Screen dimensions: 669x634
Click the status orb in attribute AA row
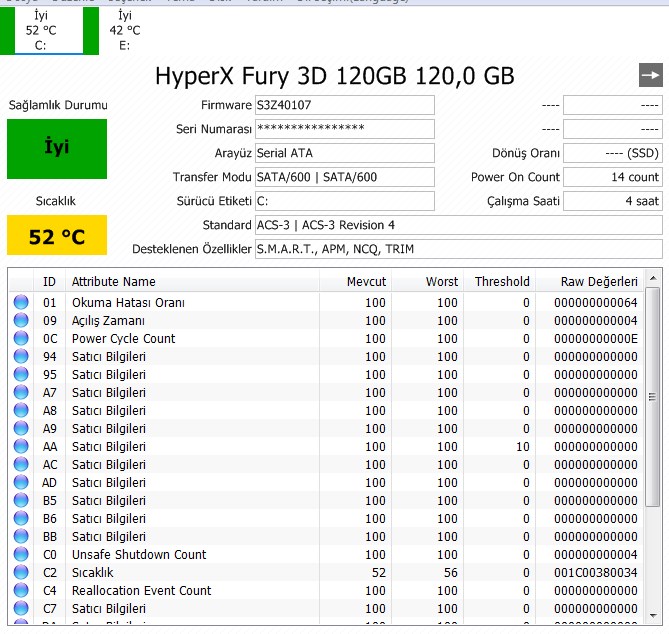pos(21,447)
